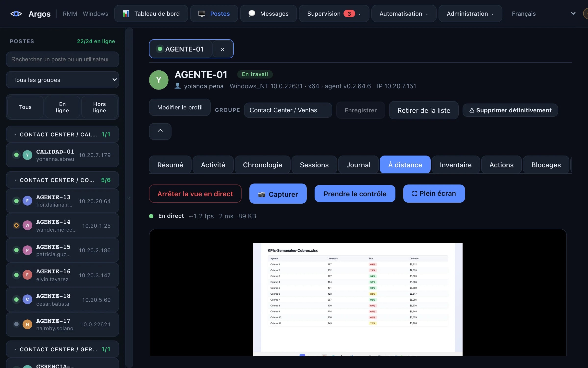588x368 pixels.
Task: Open the Supervision dropdown menu
Action: click(x=334, y=14)
